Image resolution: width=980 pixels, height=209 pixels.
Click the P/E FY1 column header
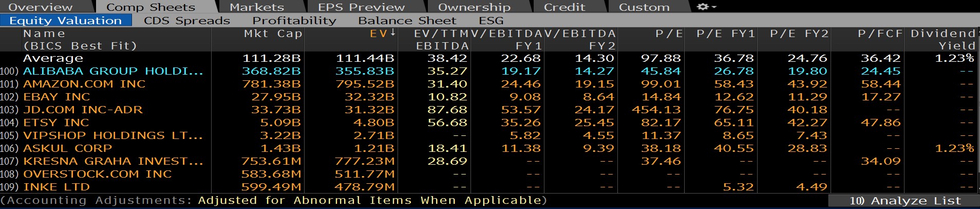pos(726,33)
